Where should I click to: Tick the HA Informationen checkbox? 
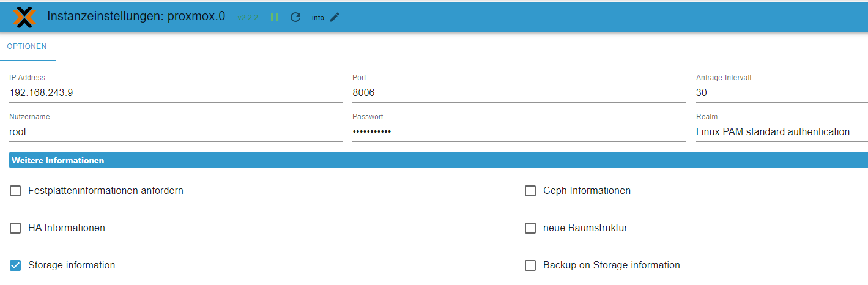[x=15, y=228]
